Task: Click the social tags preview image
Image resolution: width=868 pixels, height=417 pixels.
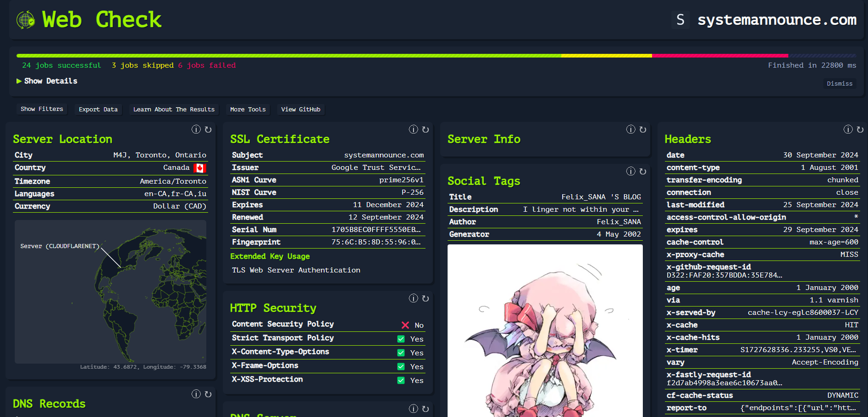Action: (x=545, y=330)
